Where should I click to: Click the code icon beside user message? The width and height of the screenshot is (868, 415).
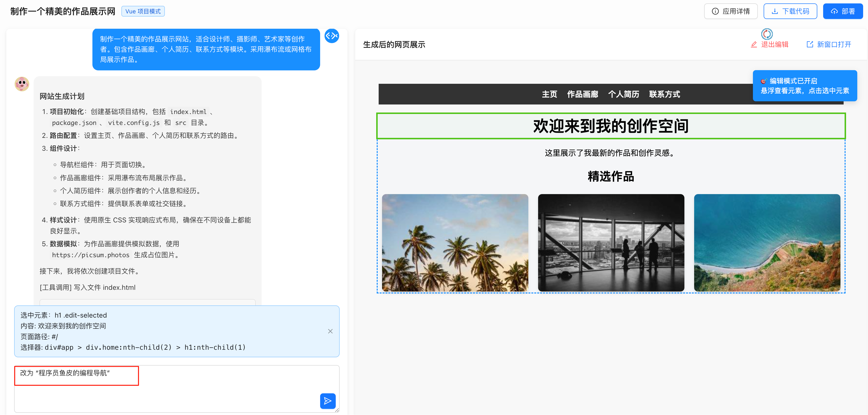point(332,36)
